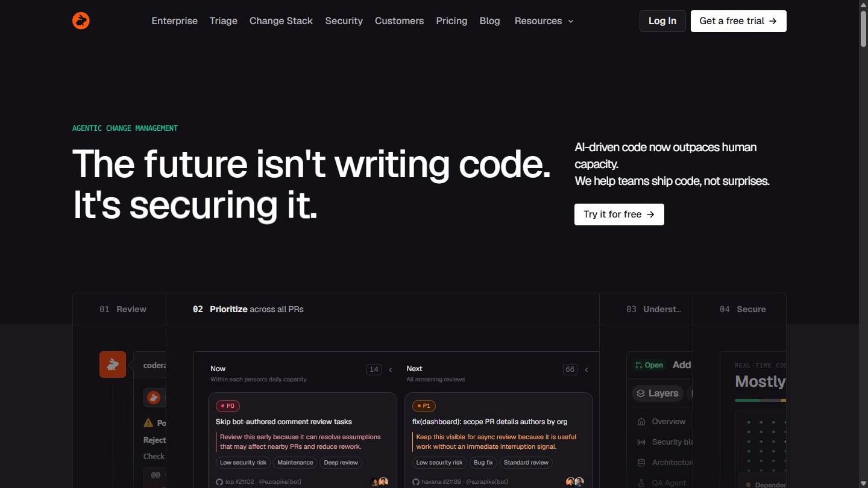Click the P1 priority badge
868x488 pixels.
coord(424,406)
